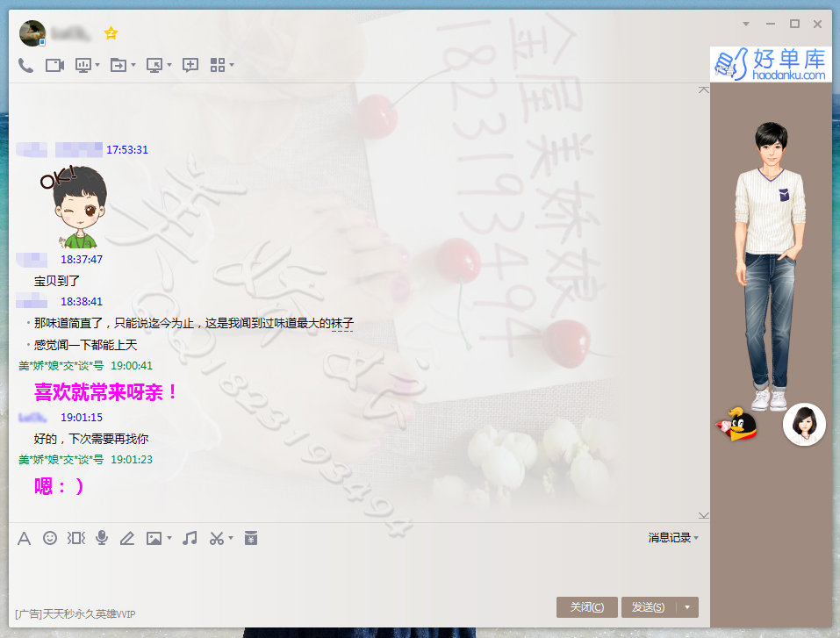Click the music note icon

tap(190, 538)
